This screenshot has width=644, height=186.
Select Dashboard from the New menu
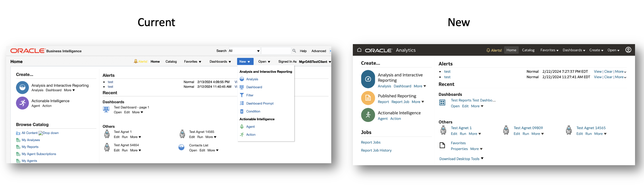(x=254, y=87)
